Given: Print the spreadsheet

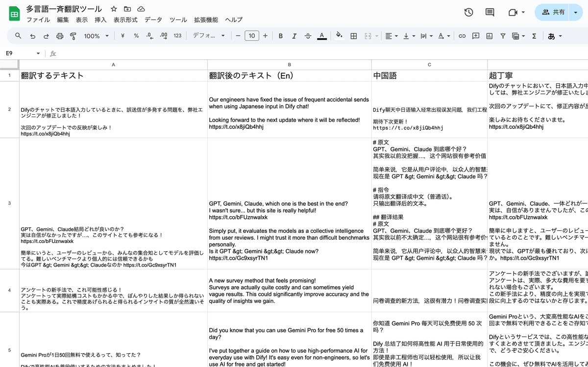Looking at the screenshot, I should [x=60, y=36].
